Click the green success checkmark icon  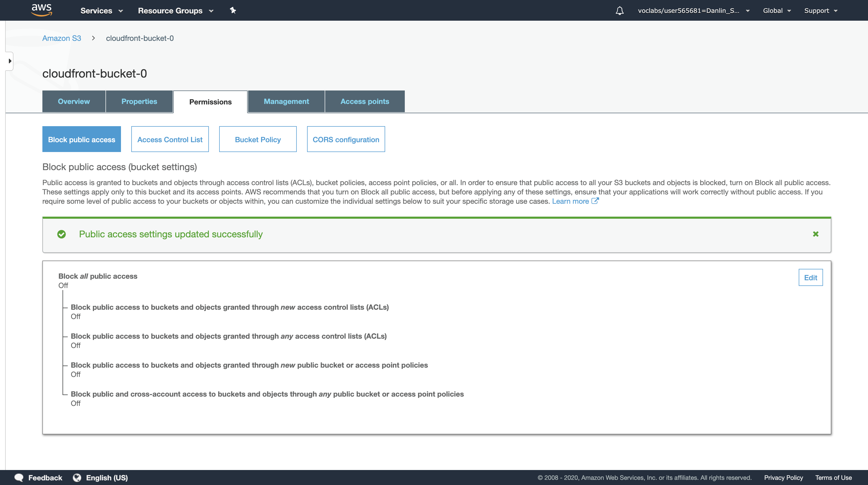(x=61, y=234)
